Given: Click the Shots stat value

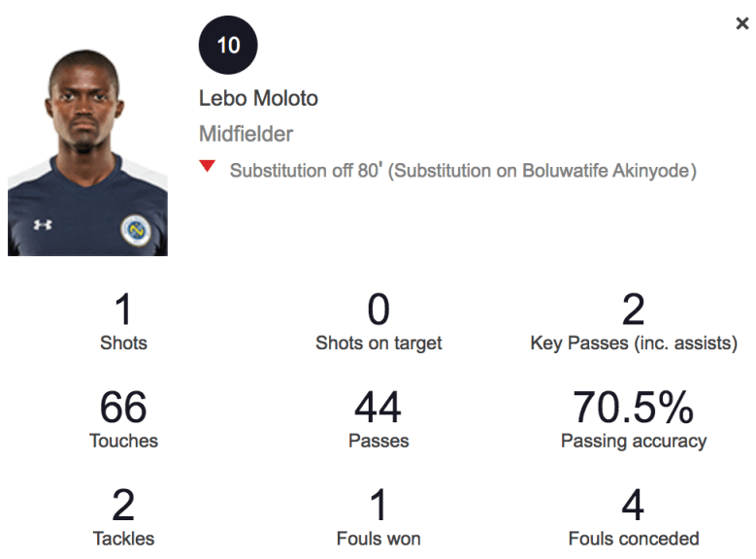Looking at the screenshot, I should point(123,311).
